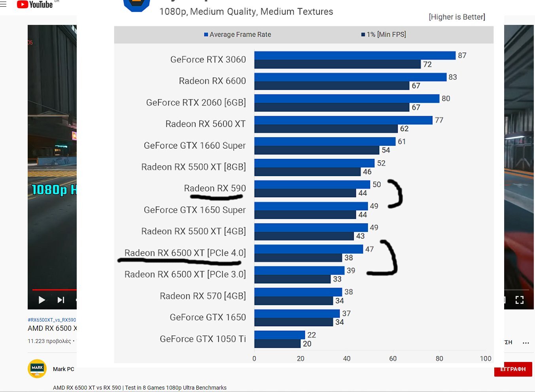Viewport: 535px width, 392px height.
Task: Click the GTX 1050 Ti minimum value 20
Action: pos(307,344)
